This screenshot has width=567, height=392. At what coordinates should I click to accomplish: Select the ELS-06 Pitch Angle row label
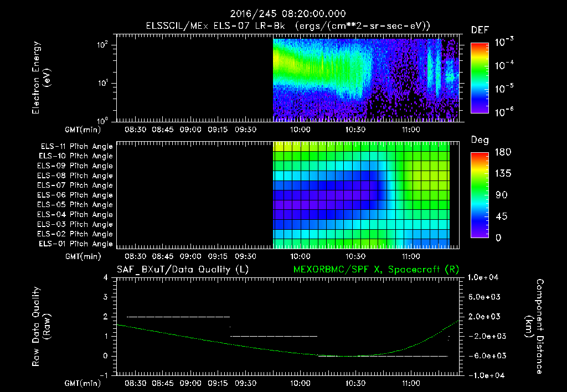[75, 195]
